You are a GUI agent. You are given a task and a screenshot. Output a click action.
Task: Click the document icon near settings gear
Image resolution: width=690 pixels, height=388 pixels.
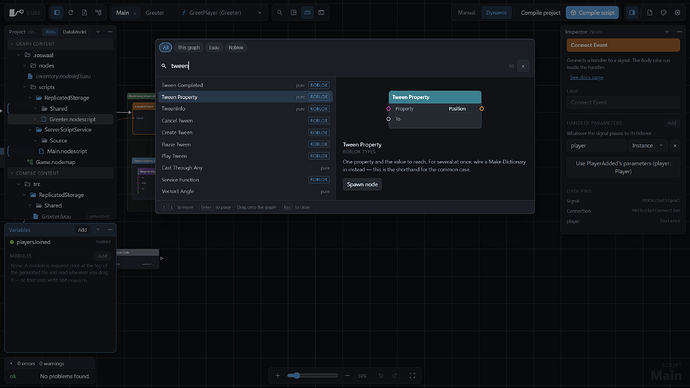pos(650,13)
